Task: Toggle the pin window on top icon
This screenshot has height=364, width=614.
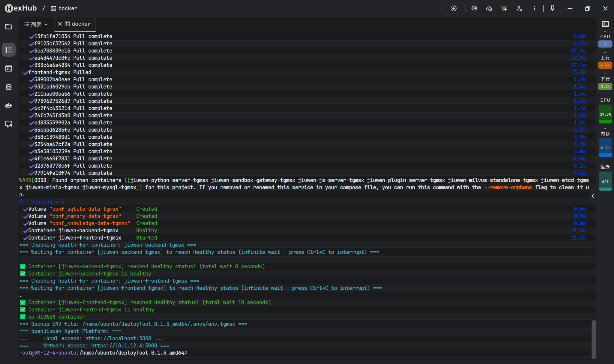Action: click(x=552, y=8)
